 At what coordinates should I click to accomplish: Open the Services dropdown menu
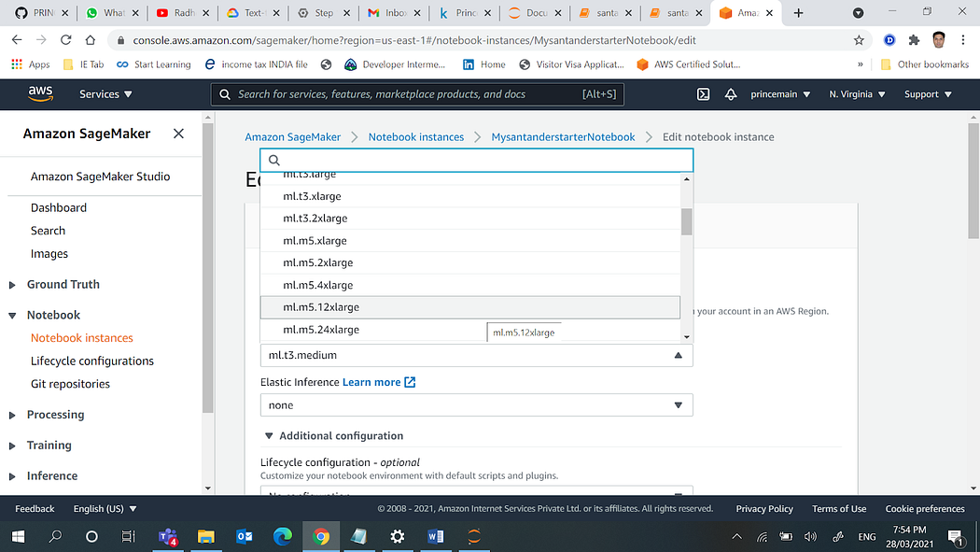coord(105,93)
